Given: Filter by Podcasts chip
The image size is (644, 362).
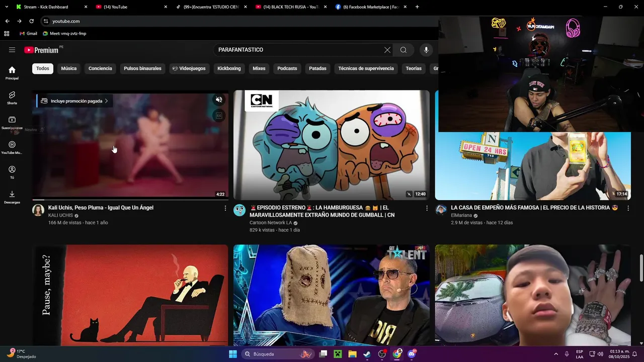Looking at the screenshot, I should point(287,68).
